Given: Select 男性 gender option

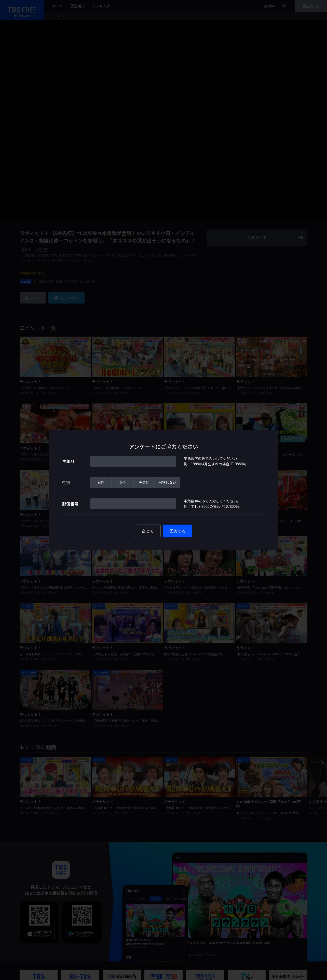Looking at the screenshot, I should (101, 482).
